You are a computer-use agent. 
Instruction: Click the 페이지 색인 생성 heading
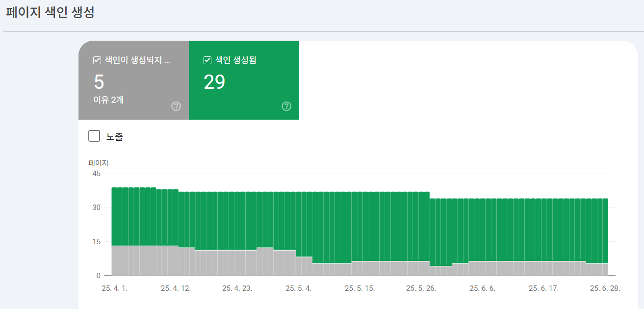tap(50, 13)
